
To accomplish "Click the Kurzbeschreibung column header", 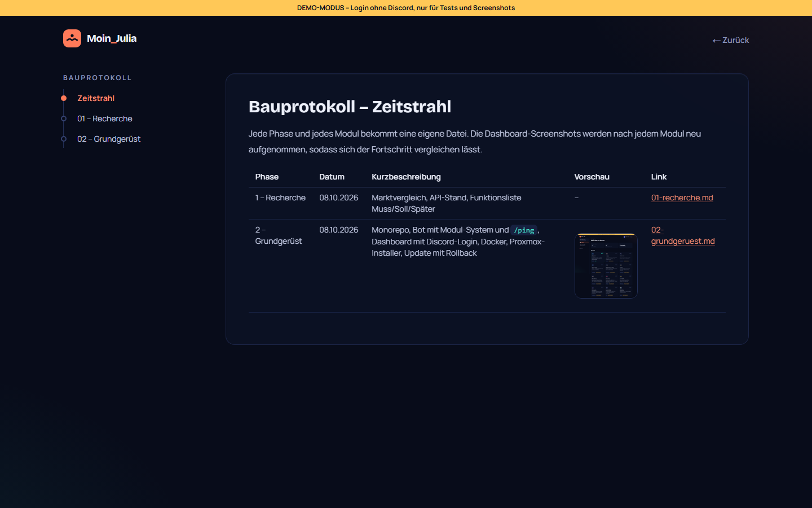I will pos(406,177).
